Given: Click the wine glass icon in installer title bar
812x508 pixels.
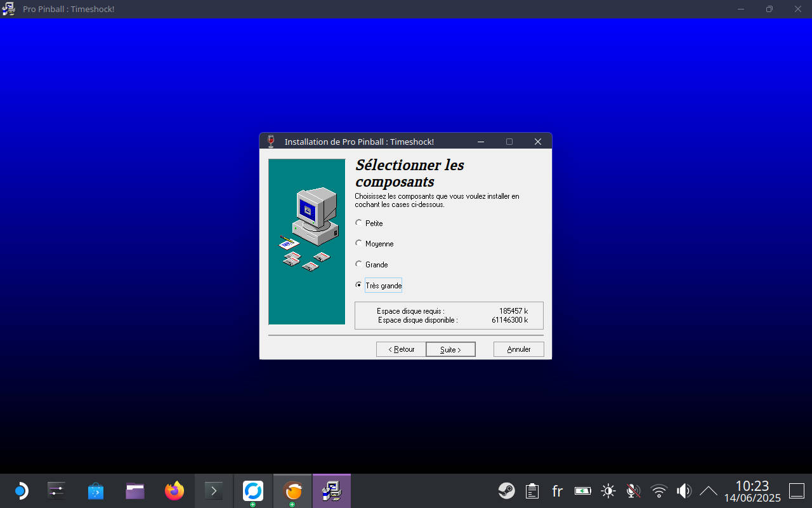Looking at the screenshot, I should (x=271, y=142).
